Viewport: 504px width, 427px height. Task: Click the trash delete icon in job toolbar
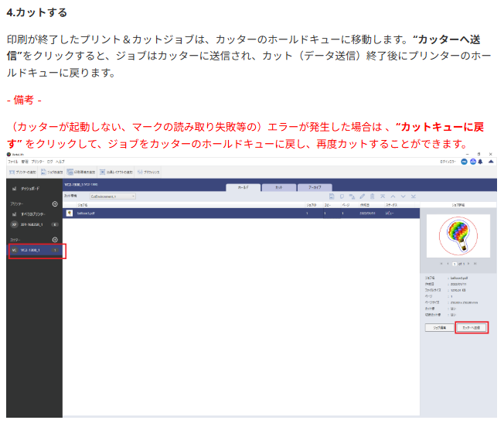tap(372, 196)
